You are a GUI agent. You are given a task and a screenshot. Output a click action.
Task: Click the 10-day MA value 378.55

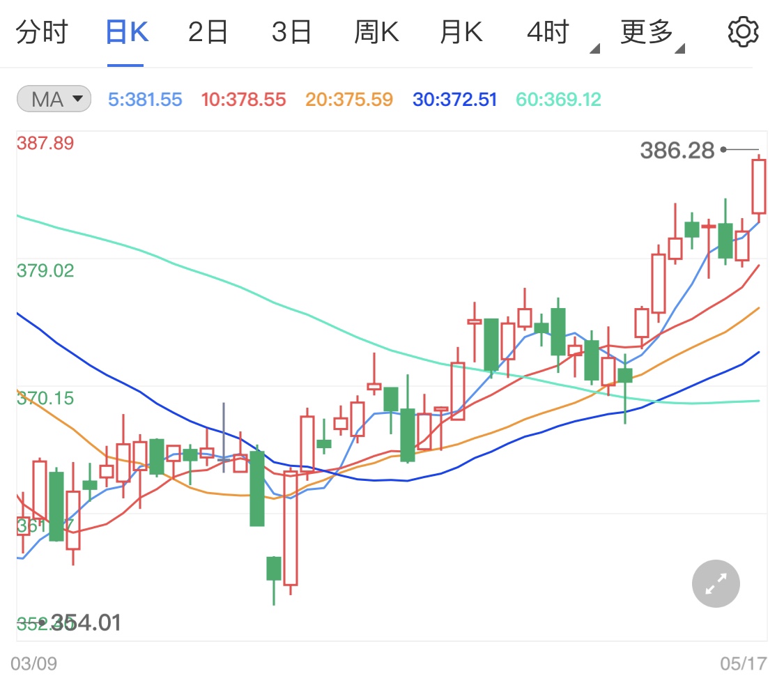tap(243, 99)
